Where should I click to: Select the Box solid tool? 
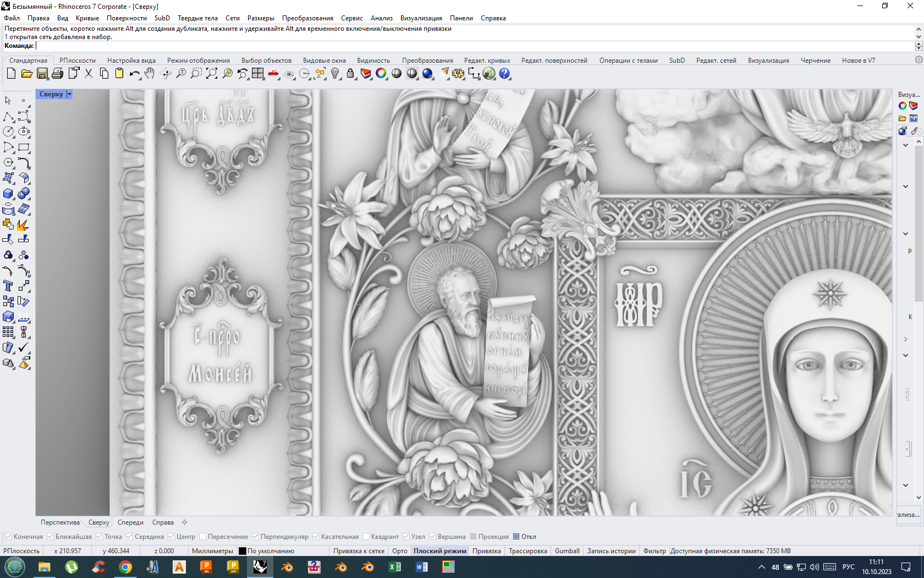pyautogui.click(x=8, y=194)
